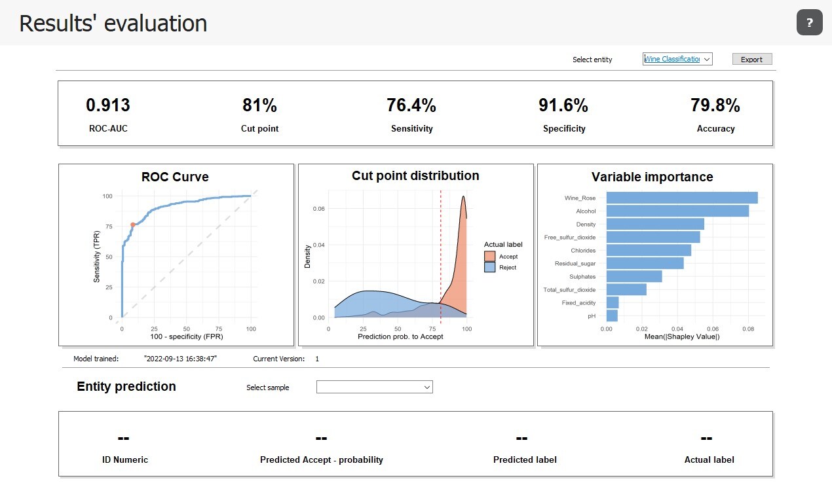Expand the Select sample dropdown
The width and height of the screenshot is (832, 504).
click(374, 387)
